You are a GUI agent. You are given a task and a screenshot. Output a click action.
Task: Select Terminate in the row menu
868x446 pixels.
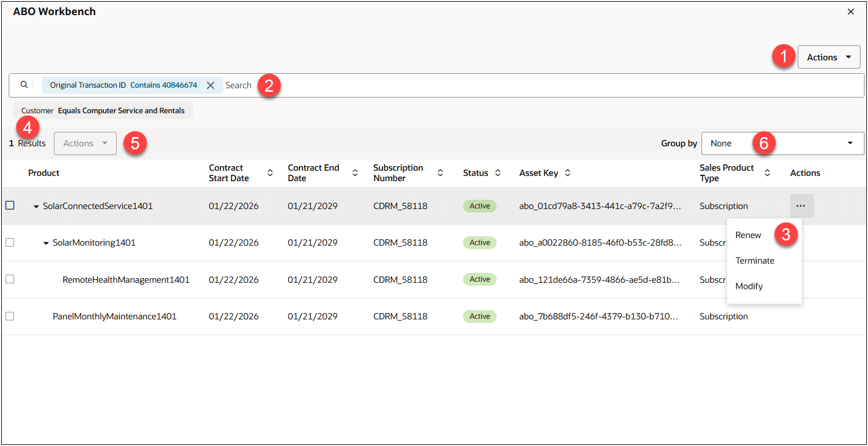755,261
